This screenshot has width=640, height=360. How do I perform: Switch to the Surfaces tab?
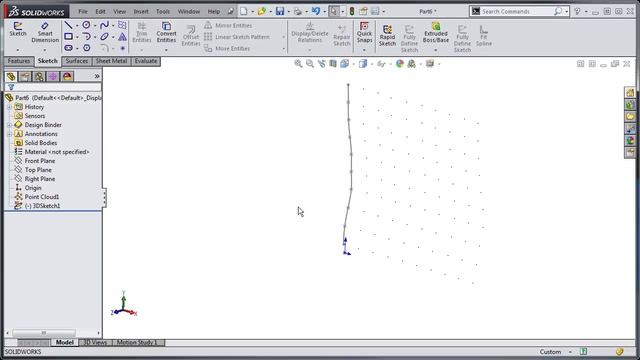77,61
